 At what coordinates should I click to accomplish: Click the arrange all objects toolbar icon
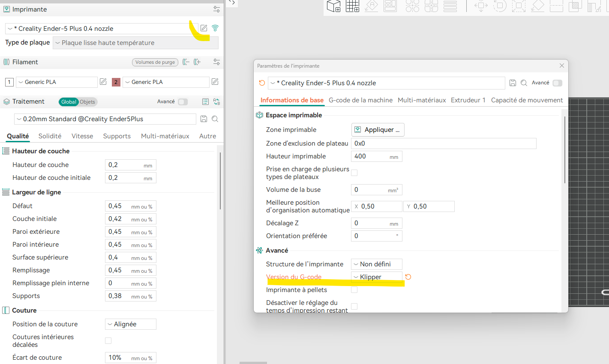tap(390, 6)
